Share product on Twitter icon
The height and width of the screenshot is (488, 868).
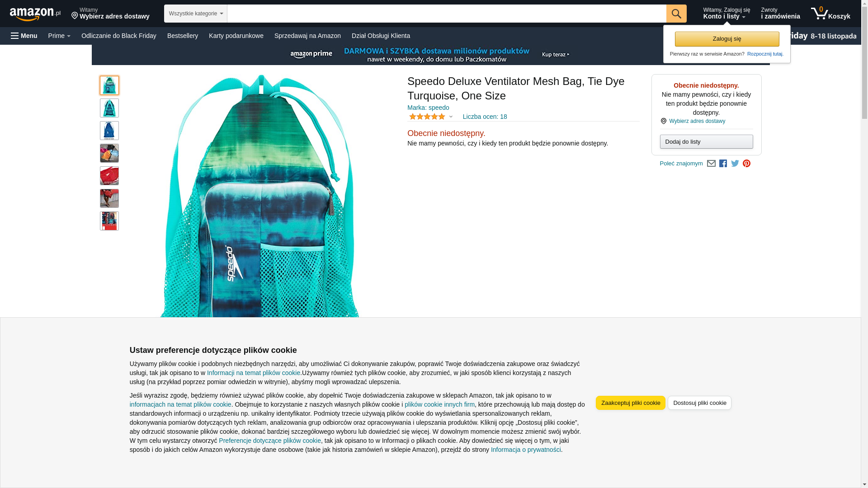[735, 164]
